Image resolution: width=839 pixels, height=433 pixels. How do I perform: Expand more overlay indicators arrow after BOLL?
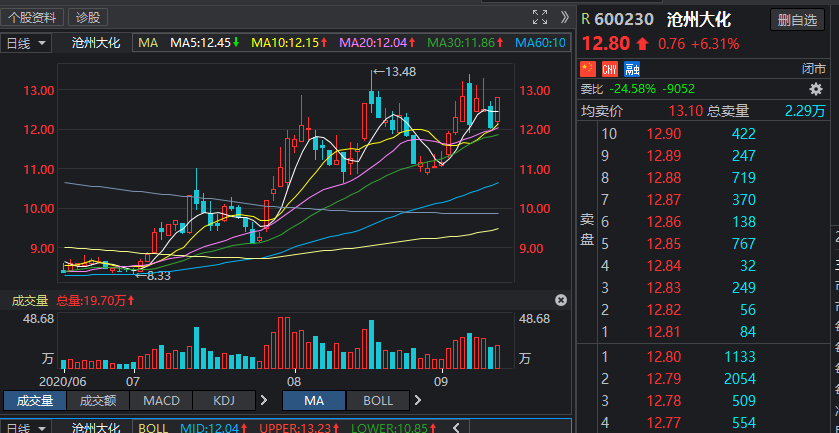(422, 400)
